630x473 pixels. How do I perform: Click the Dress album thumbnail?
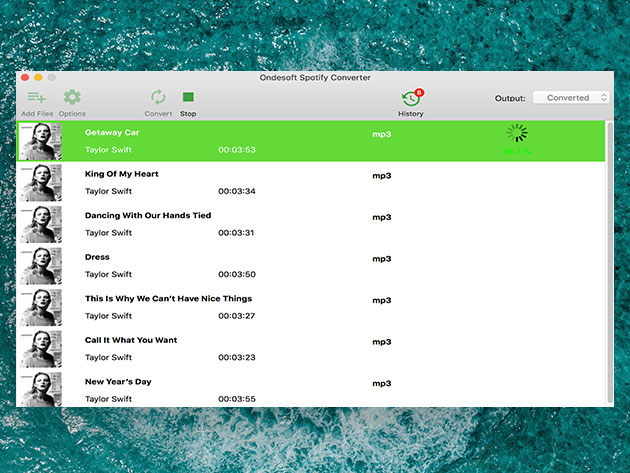[41, 266]
